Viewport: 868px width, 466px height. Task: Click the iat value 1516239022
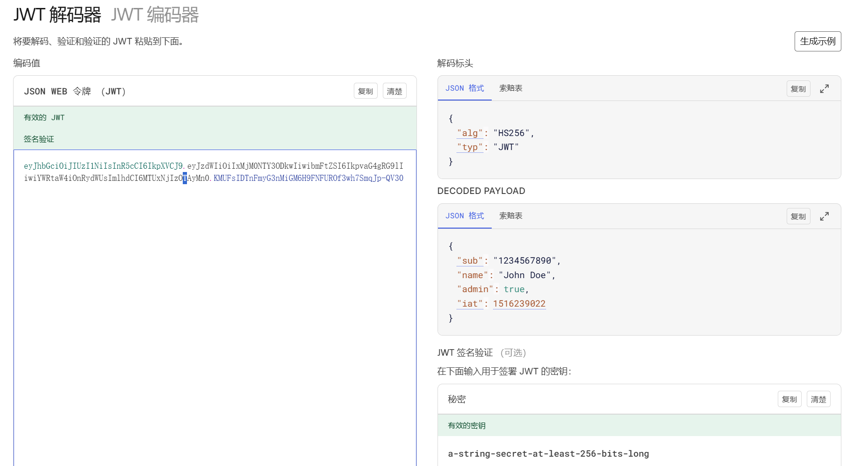point(519,304)
